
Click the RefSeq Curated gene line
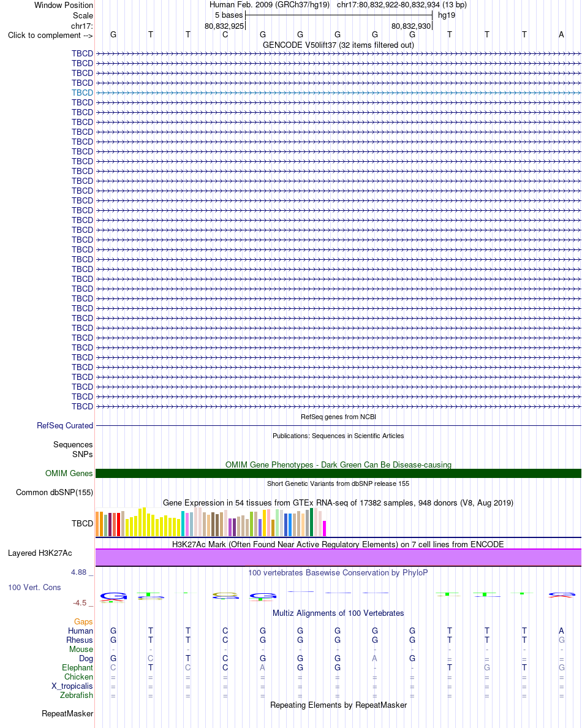pyautogui.click(x=338, y=426)
